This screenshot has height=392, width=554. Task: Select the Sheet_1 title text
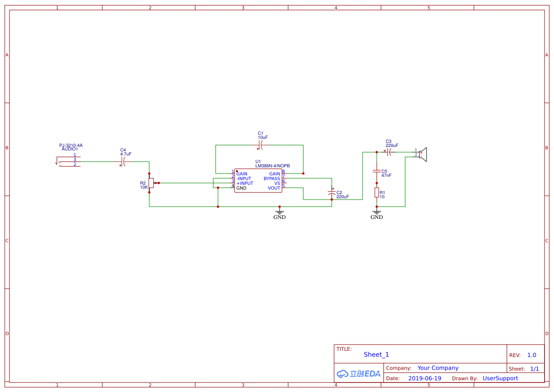(376, 355)
